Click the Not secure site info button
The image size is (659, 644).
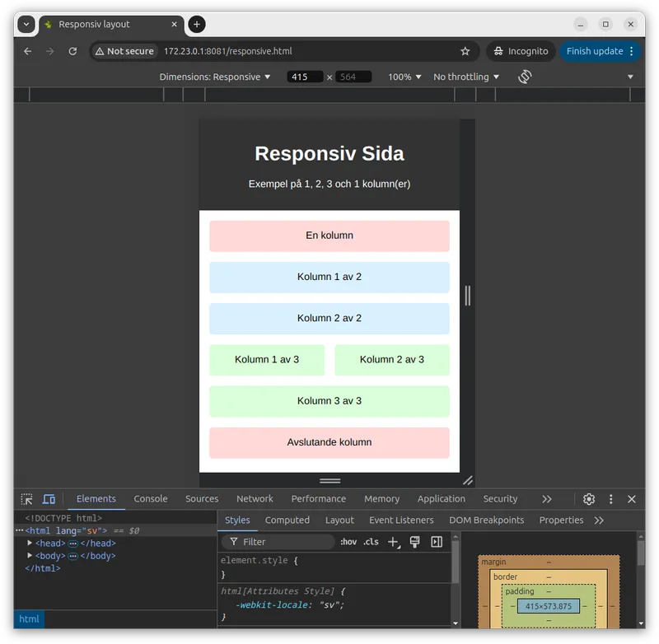tap(124, 51)
